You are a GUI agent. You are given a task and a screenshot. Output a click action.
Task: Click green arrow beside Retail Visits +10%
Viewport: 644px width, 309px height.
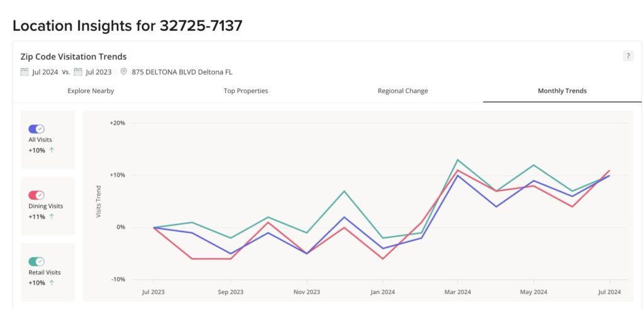[52, 283]
